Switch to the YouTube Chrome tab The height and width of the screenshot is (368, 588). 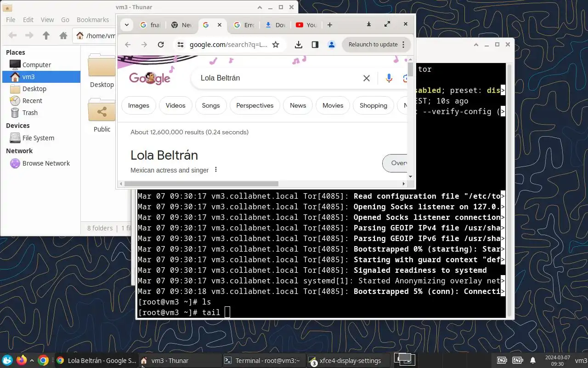coord(306,25)
